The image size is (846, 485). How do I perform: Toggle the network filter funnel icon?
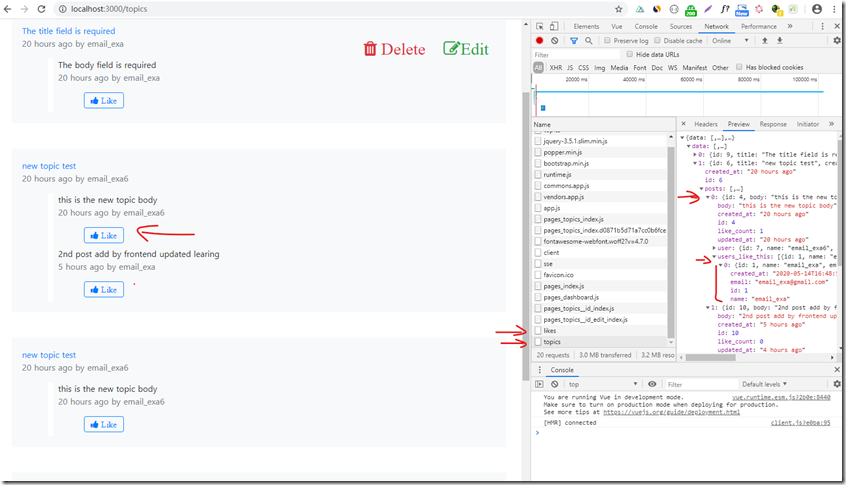point(574,40)
